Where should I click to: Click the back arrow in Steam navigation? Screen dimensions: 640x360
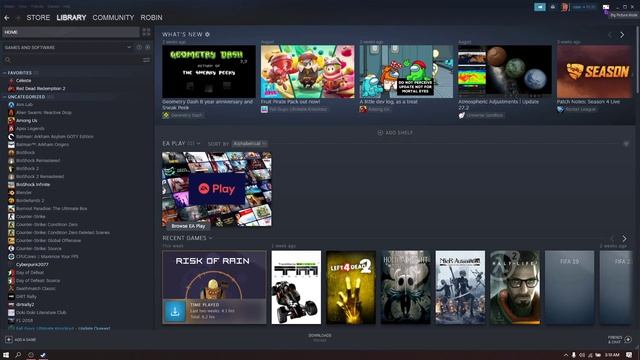(7, 18)
